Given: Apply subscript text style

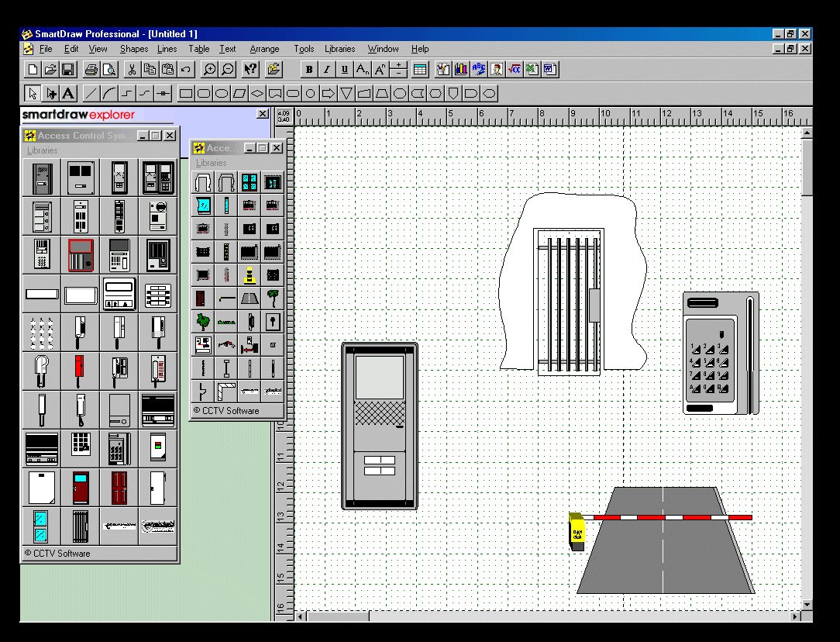Looking at the screenshot, I should tap(362, 69).
